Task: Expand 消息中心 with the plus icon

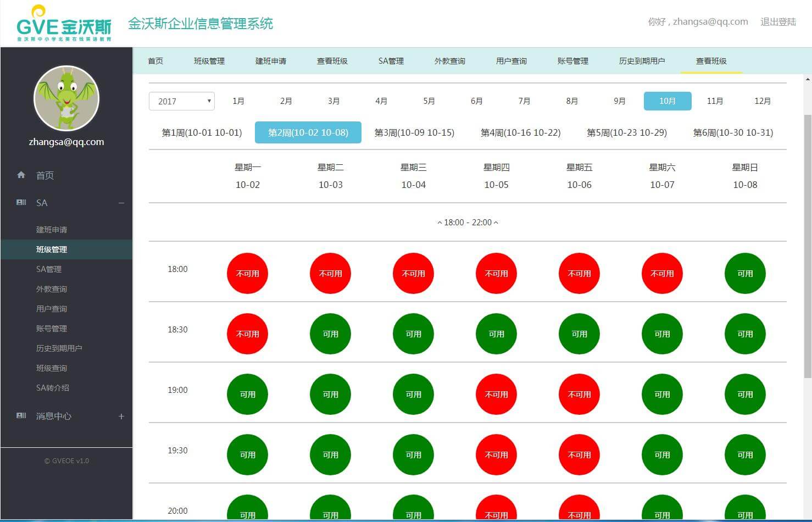Action: point(121,416)
